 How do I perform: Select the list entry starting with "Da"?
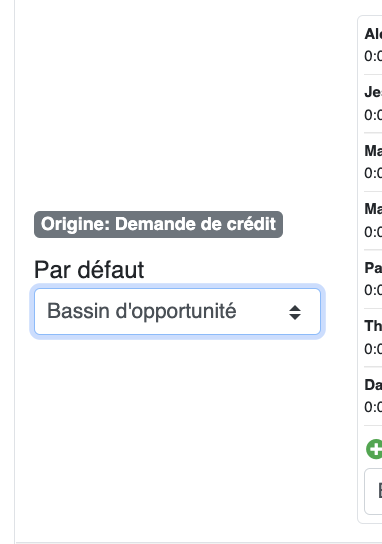373,396
